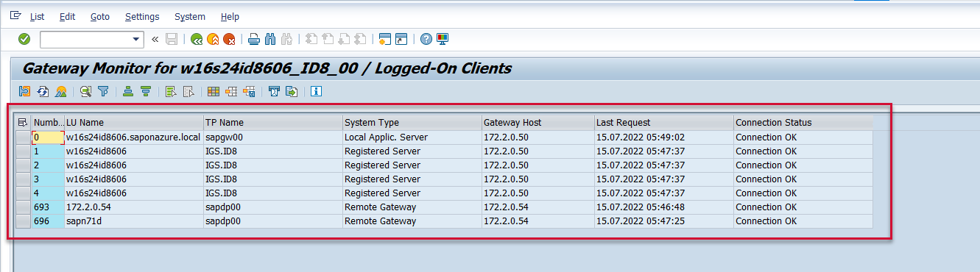Open the List menu
The height and width of the screenshot is (272, 980).
pyautogui.click(x=37, y=16)
